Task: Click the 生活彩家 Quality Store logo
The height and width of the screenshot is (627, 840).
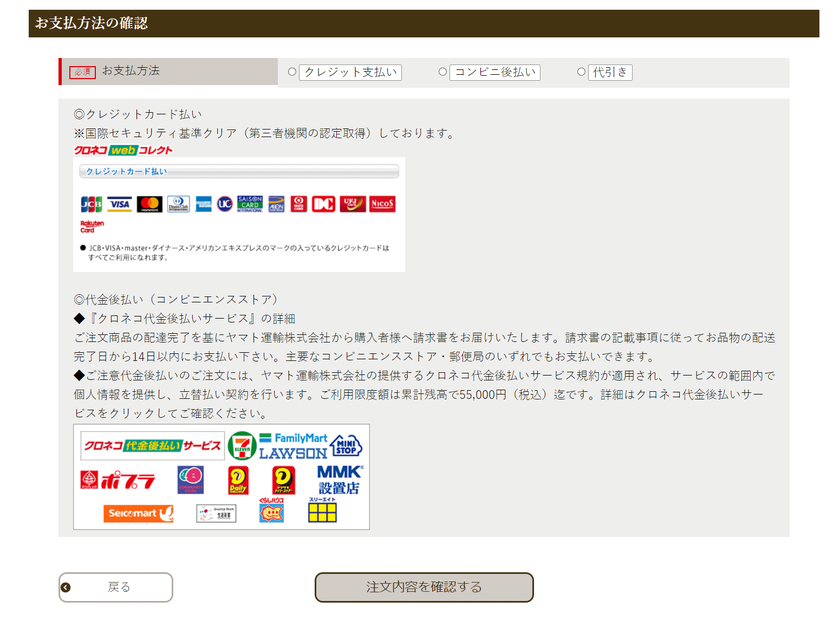Action: click(216, 513)
